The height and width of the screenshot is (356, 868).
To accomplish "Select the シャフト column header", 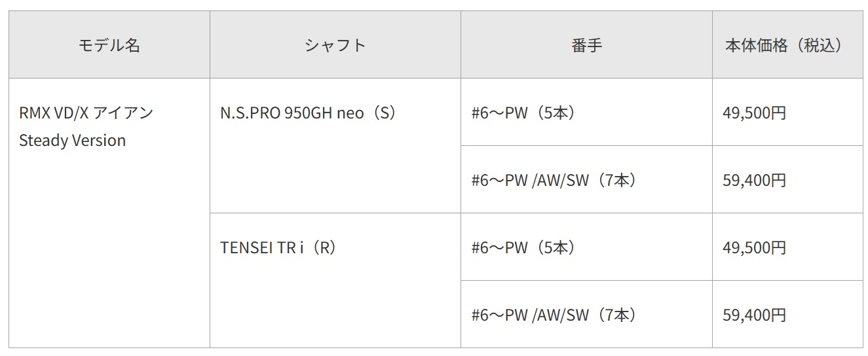I will (335, 45).
